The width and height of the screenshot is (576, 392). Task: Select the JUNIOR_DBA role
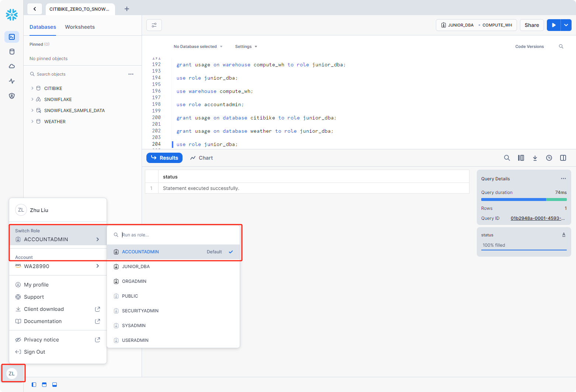tap(136, 267)
